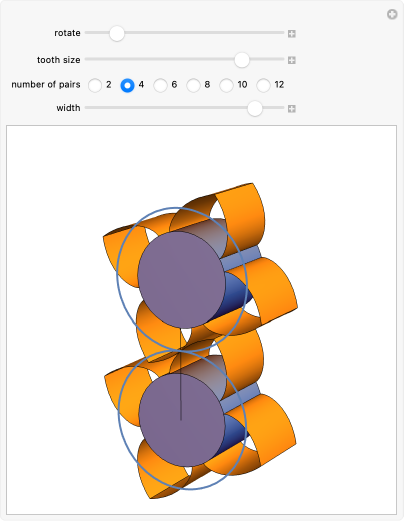The width and height of the screenshot is (404, 522).
Task: Select 12 pairs radio button
Action: click(263, 85)
